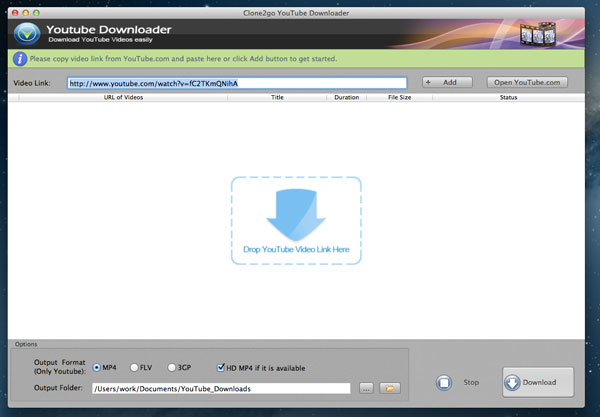
Task: Click the File Size column header
Action: [399, 98]
